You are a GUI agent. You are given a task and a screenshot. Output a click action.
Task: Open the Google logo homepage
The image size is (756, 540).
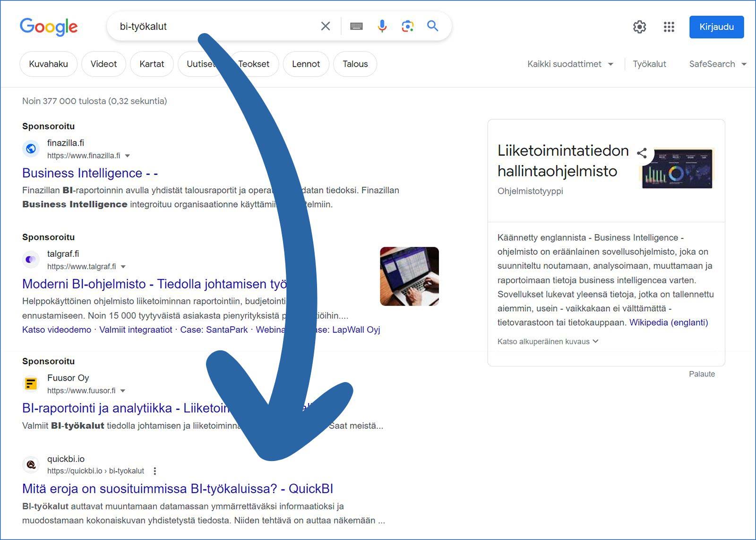click(49, 26)
